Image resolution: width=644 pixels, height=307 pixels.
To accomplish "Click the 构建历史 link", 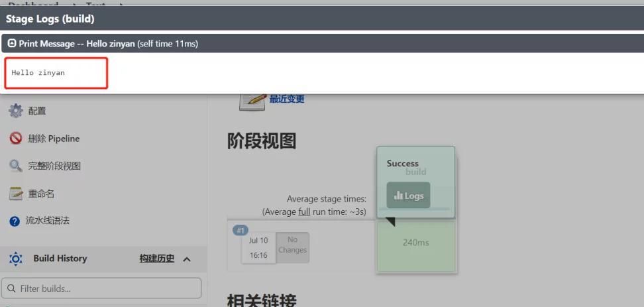I will [x=156, y=259].
